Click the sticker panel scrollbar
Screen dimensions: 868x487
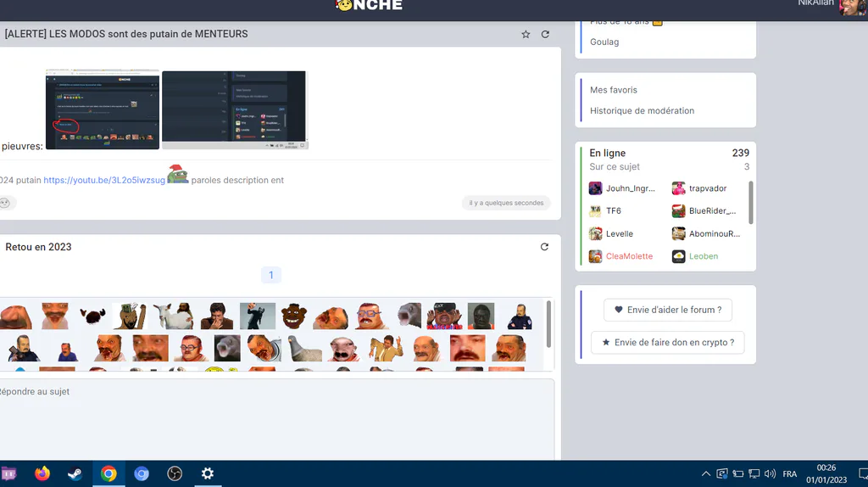548,324
